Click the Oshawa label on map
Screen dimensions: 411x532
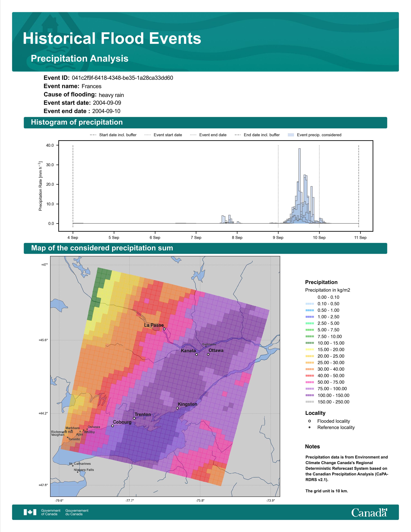click(94, 427)
